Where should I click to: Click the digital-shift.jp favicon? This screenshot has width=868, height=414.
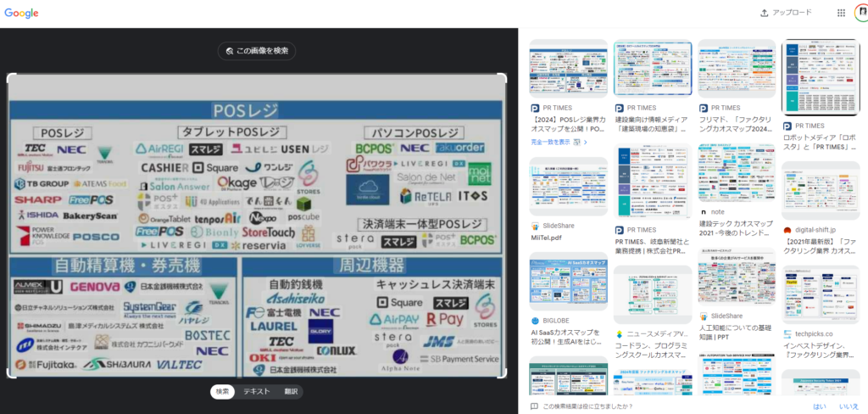tap(787, 230)
